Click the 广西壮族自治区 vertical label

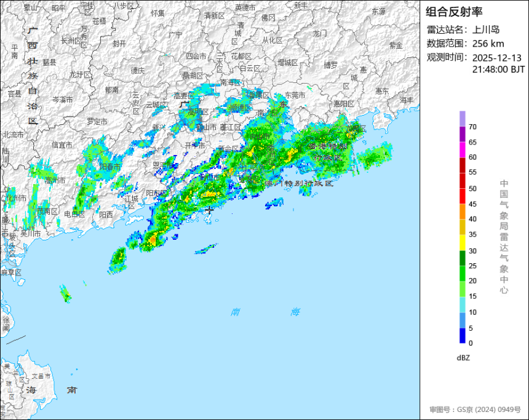[33, 76]
